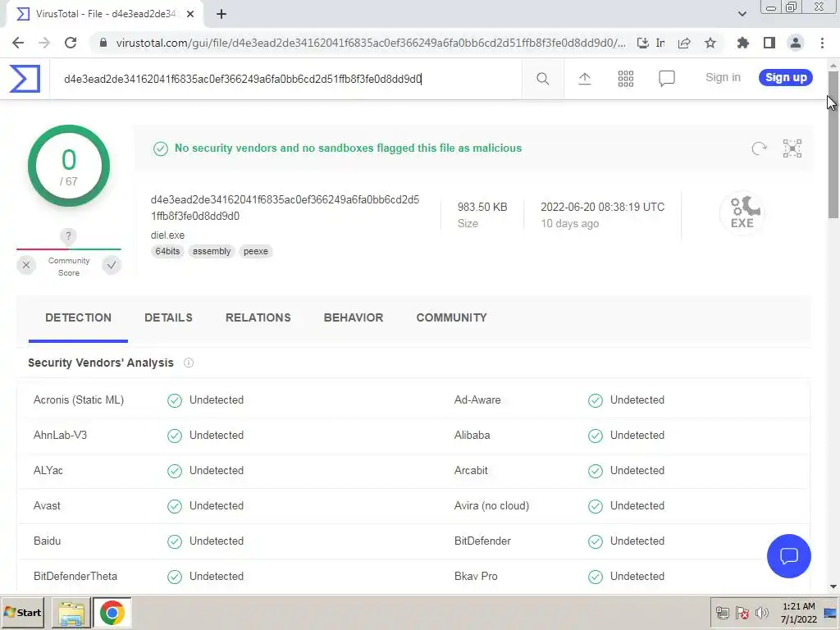Click the browser back arrow

click(x=18, y=43)
